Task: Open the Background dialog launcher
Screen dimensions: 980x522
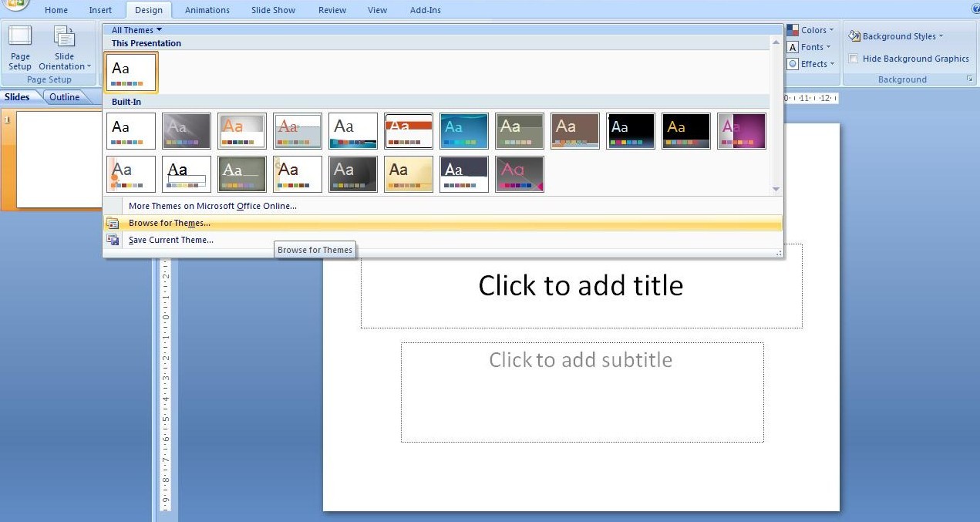Action: point(969,79)
